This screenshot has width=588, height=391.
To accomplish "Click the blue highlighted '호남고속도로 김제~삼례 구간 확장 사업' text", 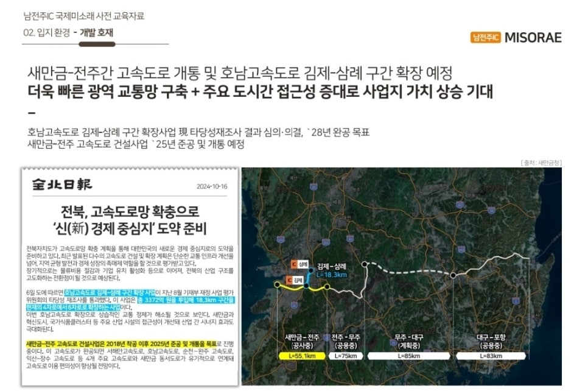I will coord(110,292).
